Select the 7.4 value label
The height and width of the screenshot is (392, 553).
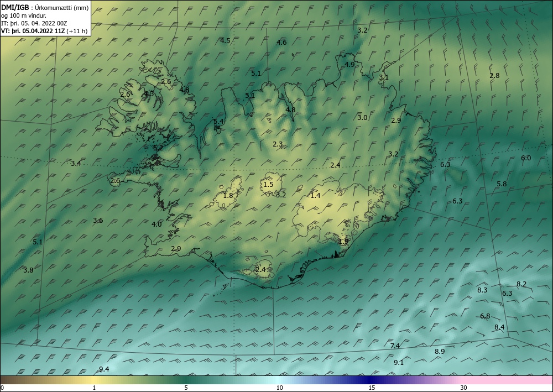tap(395, 346)
